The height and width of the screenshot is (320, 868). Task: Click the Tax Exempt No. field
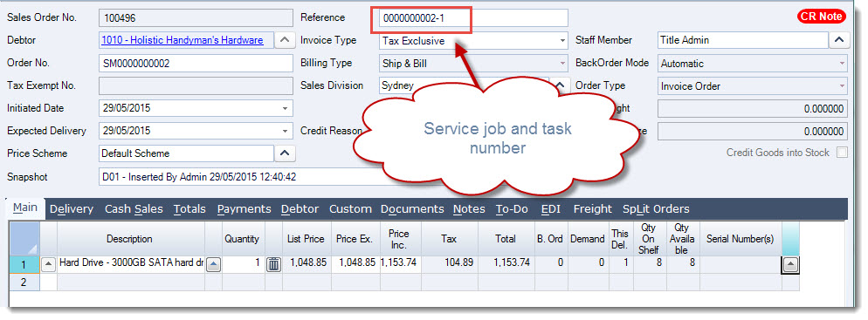196,86
